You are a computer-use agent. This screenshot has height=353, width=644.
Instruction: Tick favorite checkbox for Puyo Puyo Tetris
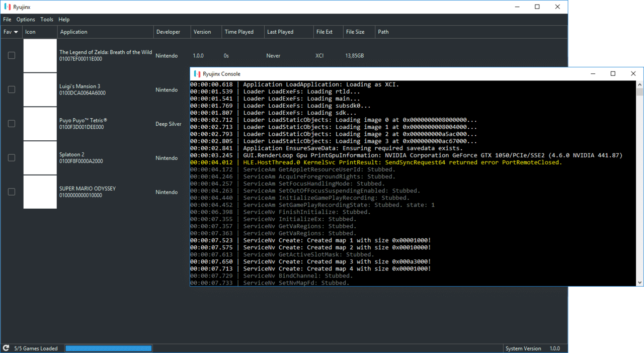pos(12,124)
